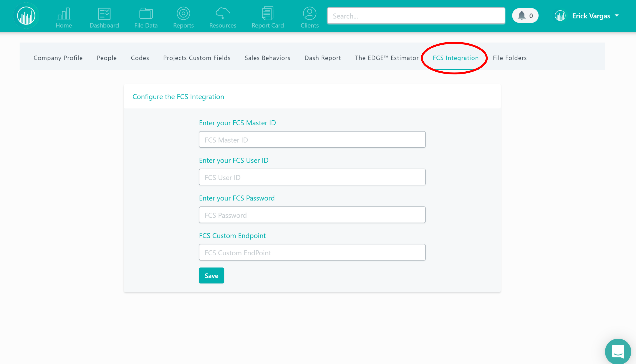Image resolution: width=636 pixels, height=364 pixels.
Task: Open the File Folders tab
Action: click(x=510, y=58)
